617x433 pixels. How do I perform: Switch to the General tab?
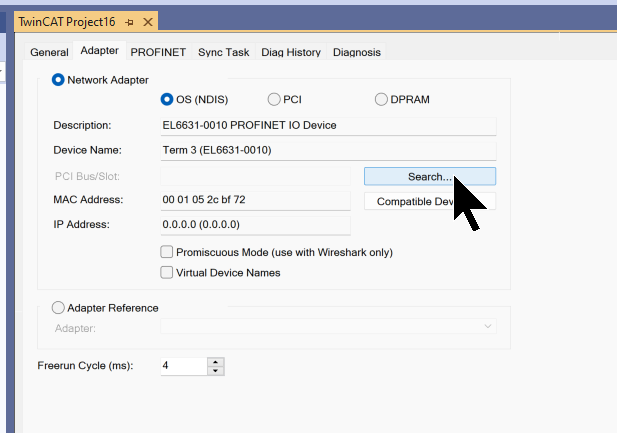(x=49, y=52)
